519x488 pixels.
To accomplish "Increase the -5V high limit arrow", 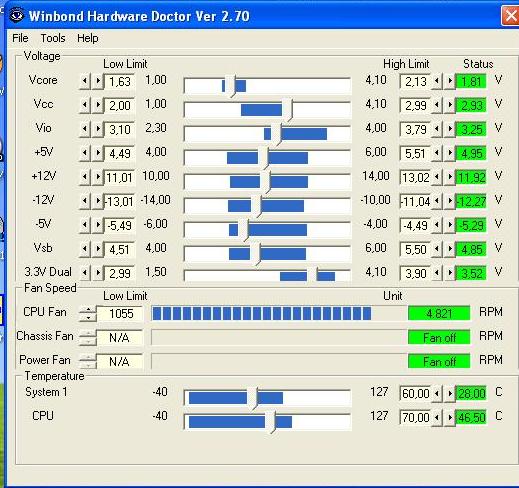I will pos(450,225).
